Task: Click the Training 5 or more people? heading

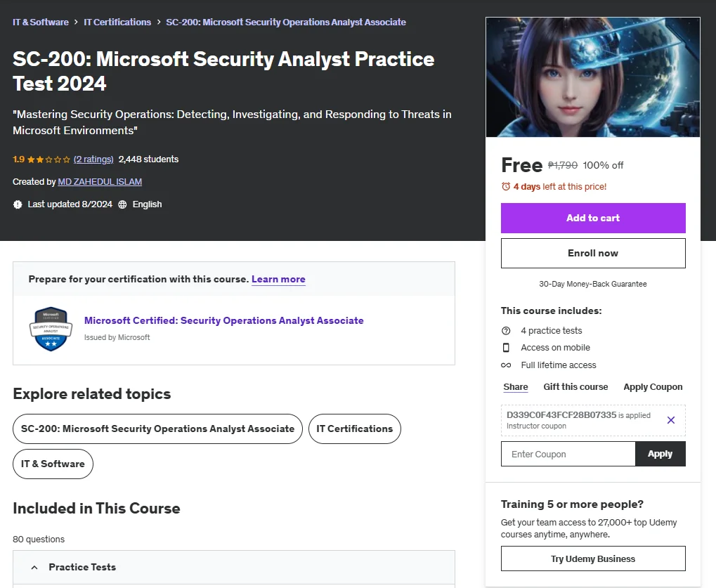Action: (x=572, y=504)
